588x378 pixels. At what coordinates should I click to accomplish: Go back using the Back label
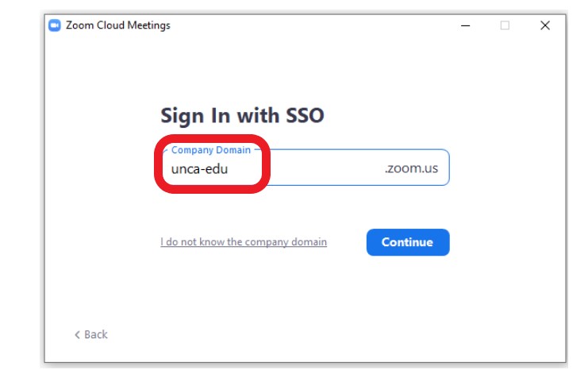[x=96, y=334]
